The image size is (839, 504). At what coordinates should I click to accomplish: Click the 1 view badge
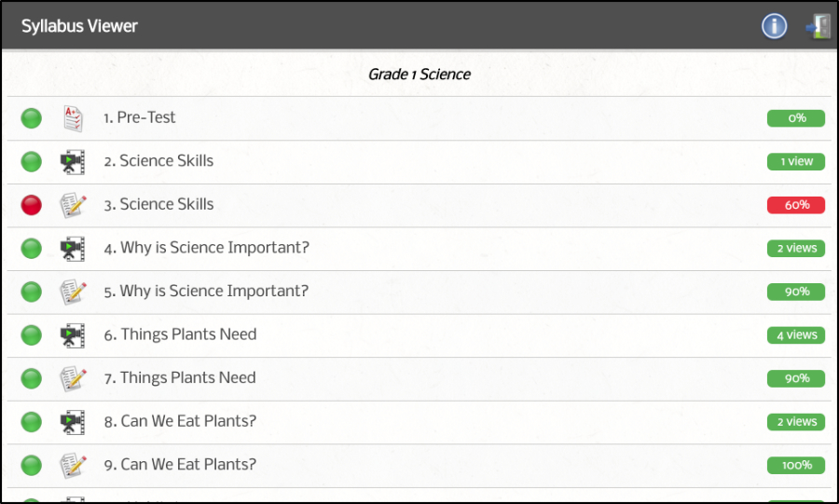coord(796,161)
